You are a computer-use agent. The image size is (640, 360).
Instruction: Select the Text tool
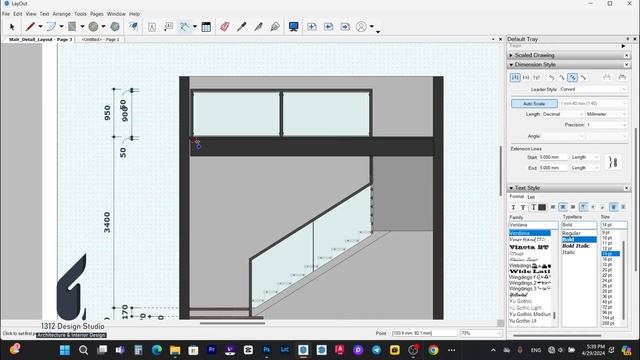[152, 27]
